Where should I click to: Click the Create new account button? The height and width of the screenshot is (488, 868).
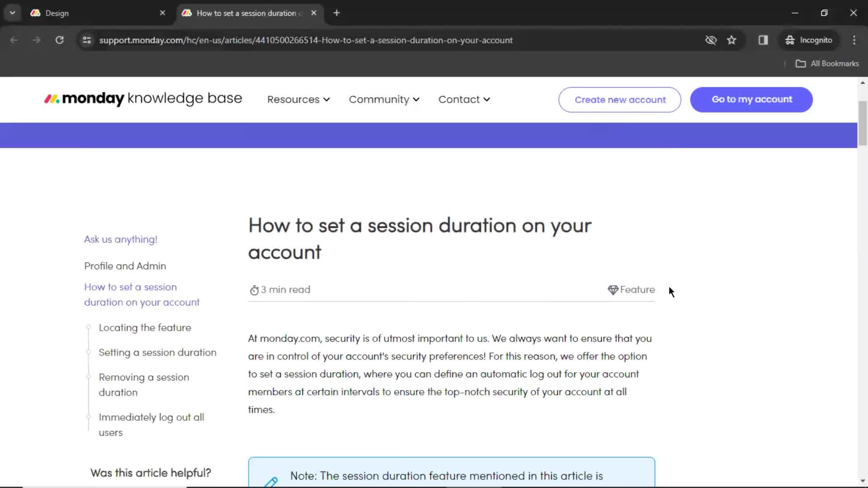tap(620, 99)
